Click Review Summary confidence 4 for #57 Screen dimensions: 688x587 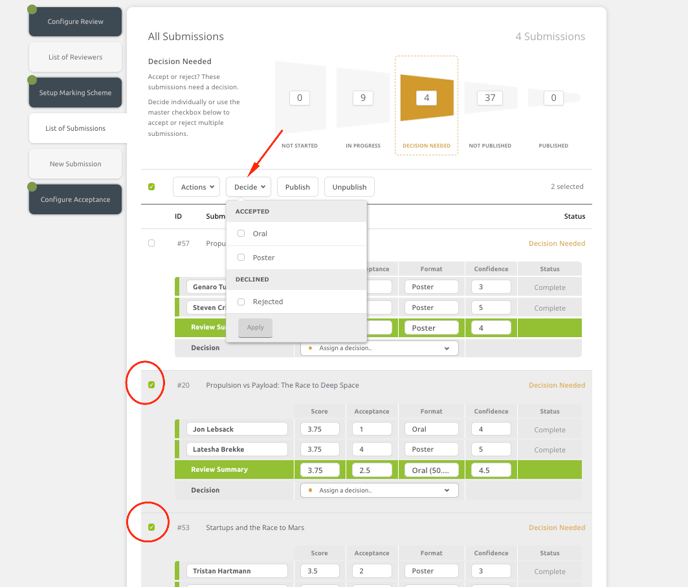(x=491, y=328)
